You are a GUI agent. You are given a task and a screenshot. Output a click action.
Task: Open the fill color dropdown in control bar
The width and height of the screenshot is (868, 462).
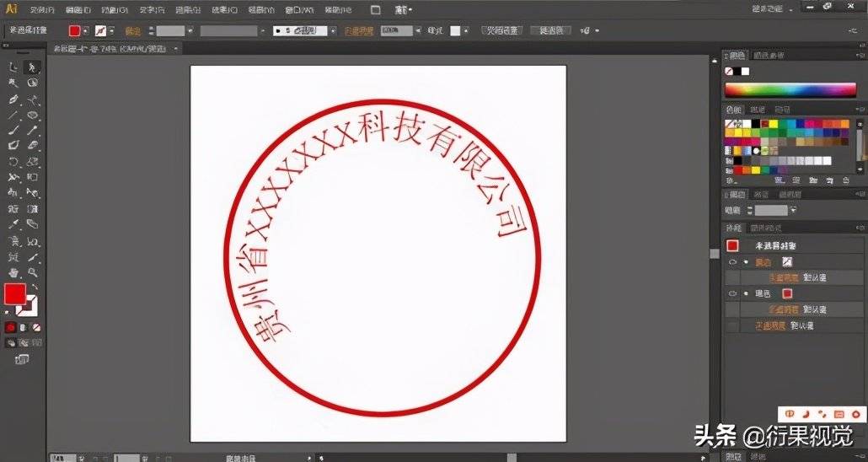tap(85, 31)
